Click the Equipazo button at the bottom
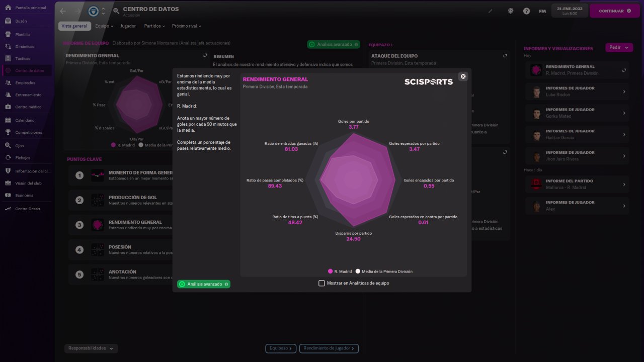Image resolution: width=644 pixels, height=362 pixels. point(281,348)
